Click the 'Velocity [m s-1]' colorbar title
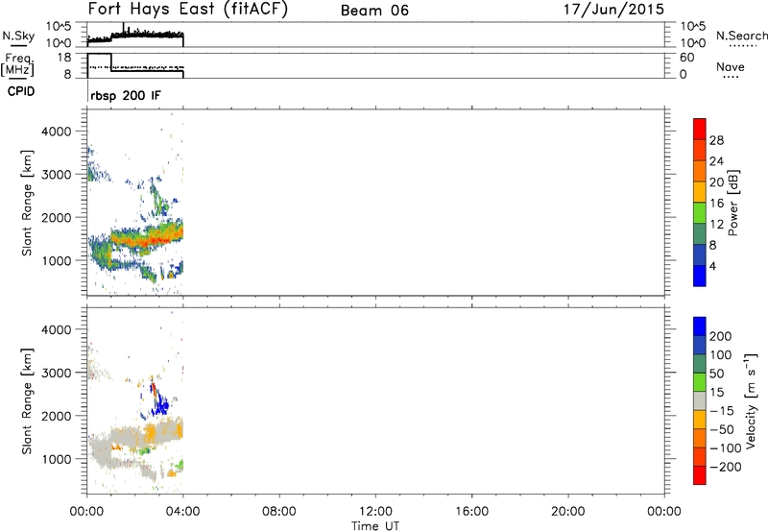The height and width of the screenshot is (532, 768). 751,400
